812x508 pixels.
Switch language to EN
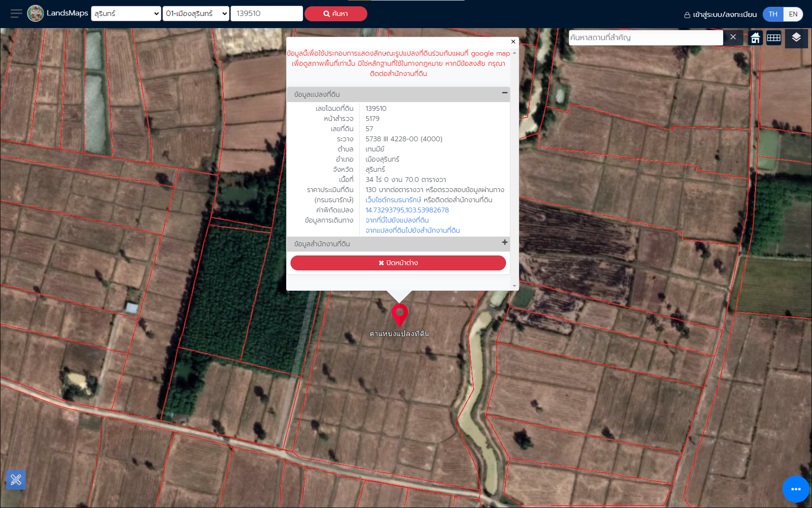point(793,14)
